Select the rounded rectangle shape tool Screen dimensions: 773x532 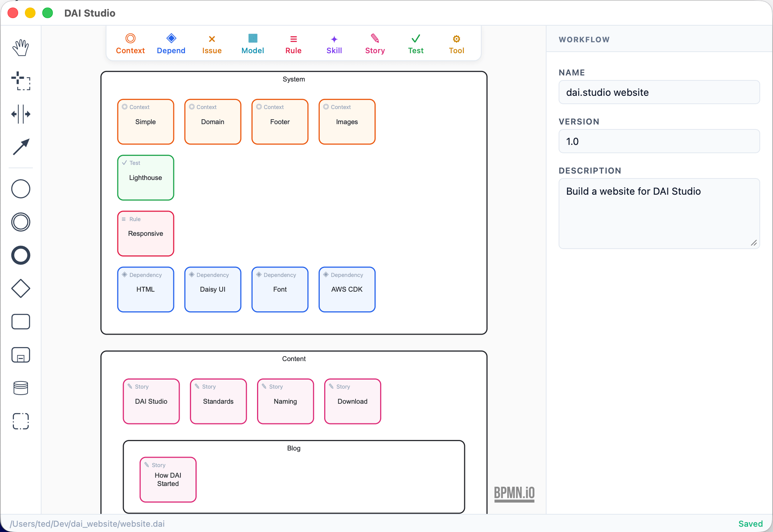[21, 321]
